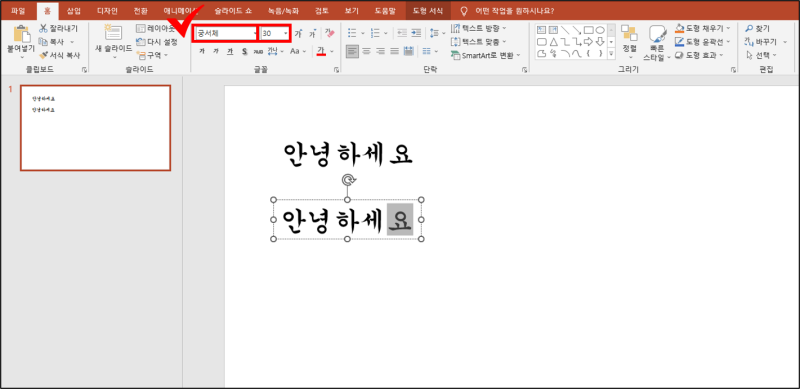Screen dimensions: 800x389
Task: Open Quick Styles (빠른 스타일)
Action: tap(658, 43)
